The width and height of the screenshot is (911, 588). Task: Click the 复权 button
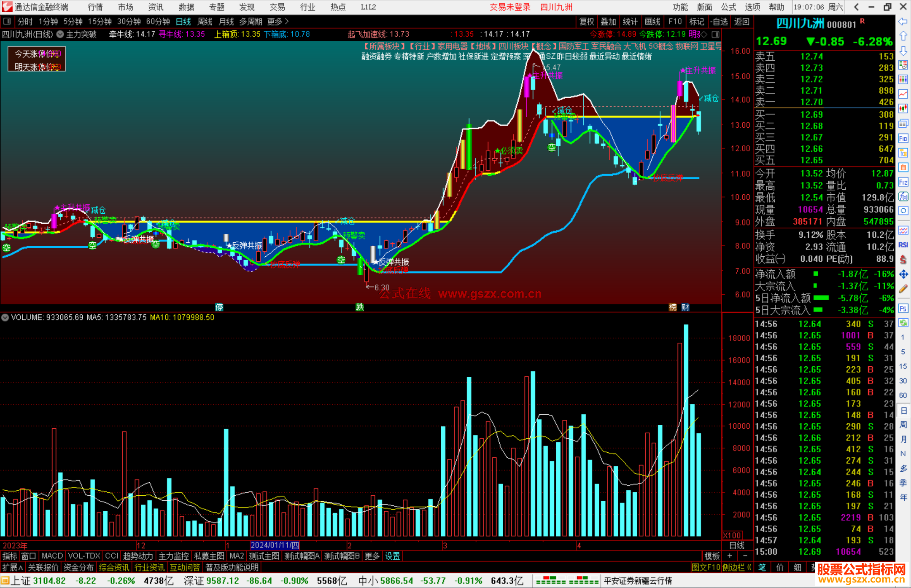[587, 21]
